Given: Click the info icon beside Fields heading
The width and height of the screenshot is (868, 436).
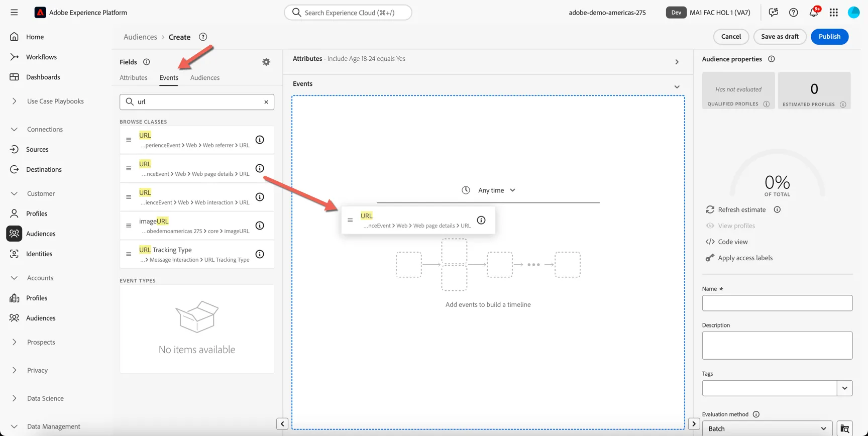Looking at the screenshot, I should point(147,62).
